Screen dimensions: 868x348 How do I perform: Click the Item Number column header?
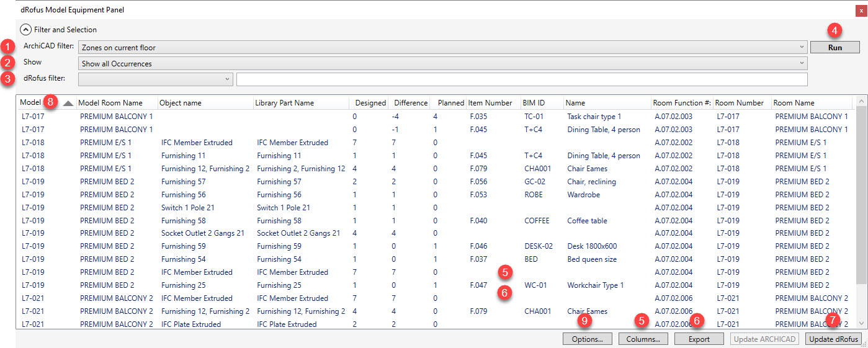pyautogui.click(x=493, y=103)
